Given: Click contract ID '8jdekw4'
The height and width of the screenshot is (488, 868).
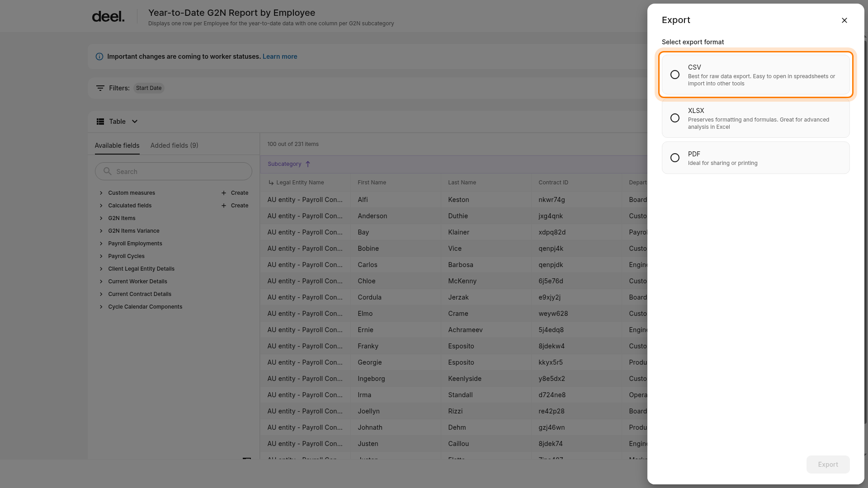Looking at the screenshot, I should 552,346.
